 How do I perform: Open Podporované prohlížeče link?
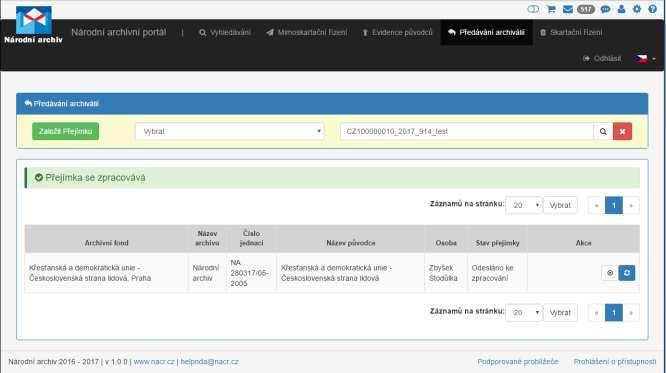(x=518, y=362)
